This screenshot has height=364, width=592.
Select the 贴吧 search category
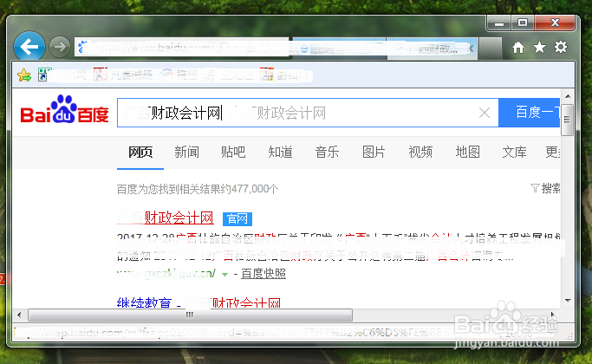[233, 153]
